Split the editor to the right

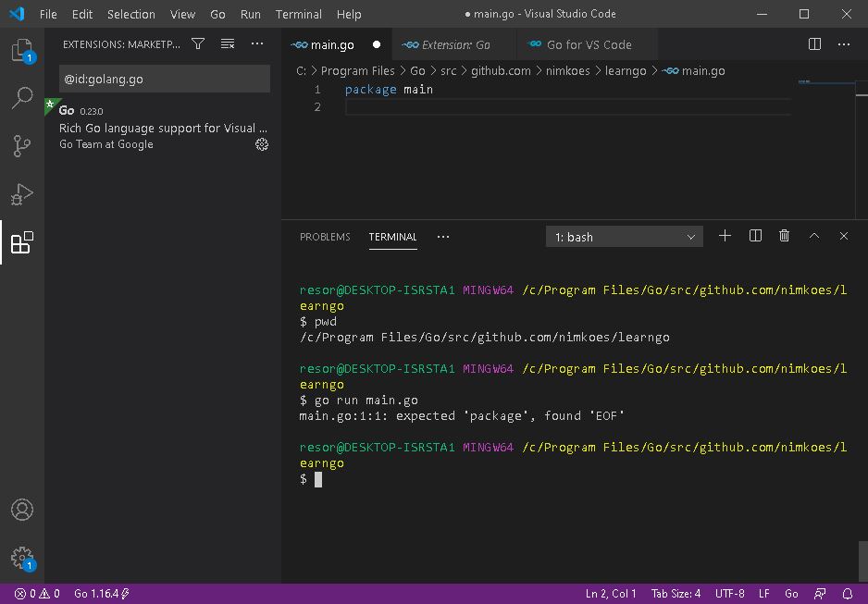814,44
